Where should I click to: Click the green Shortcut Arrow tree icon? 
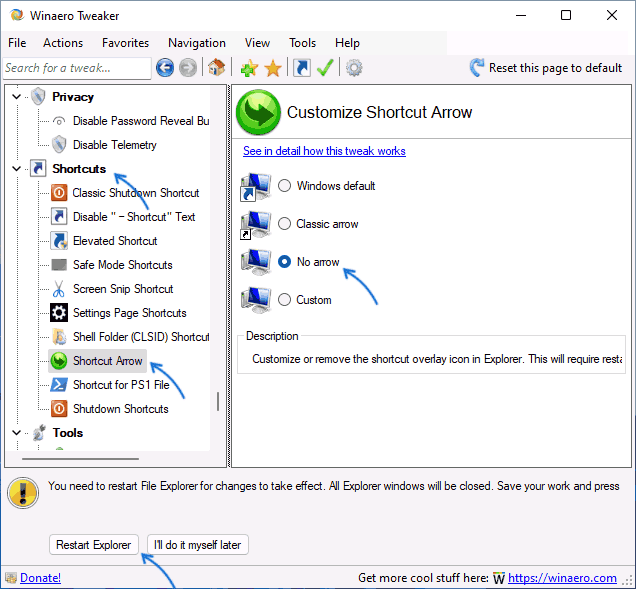click(59, 361)
